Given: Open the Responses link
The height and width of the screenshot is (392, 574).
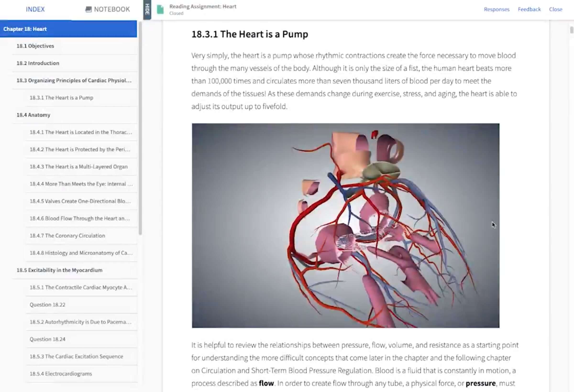Looking at the screenshot, I should (x=497, y=9).
